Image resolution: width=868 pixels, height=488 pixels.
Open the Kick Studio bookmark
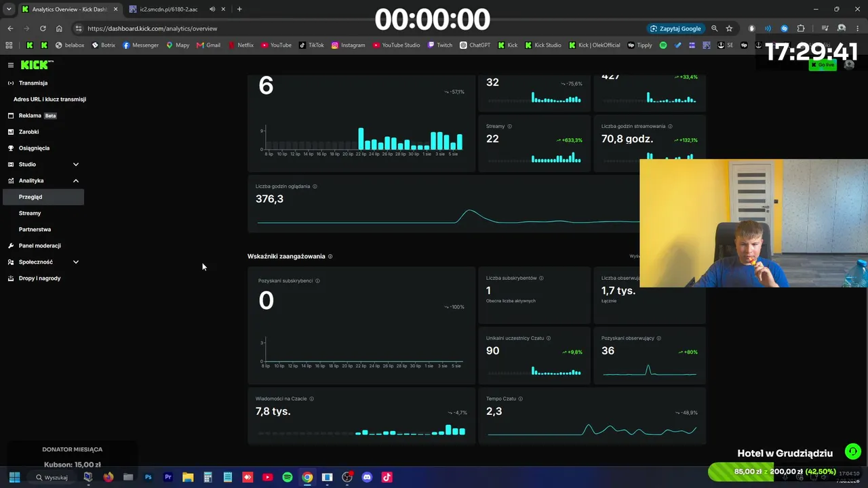(x=542, y=45)
